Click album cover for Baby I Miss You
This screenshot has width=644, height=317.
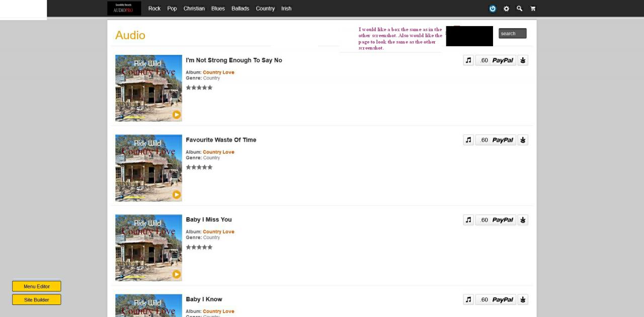tap(148, 248)
